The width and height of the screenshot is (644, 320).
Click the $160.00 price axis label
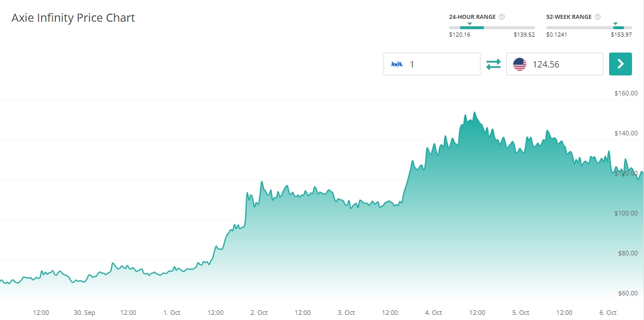tap(626, 93)
